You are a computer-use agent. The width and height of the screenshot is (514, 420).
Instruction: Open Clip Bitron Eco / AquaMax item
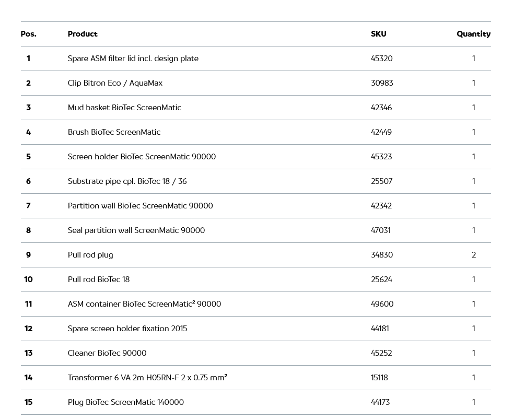tap(115, 83)
